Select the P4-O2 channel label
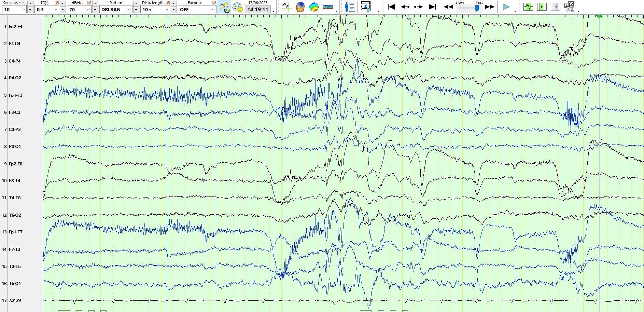This screenshot has height=312, width=644. click(x=15, y=78)
